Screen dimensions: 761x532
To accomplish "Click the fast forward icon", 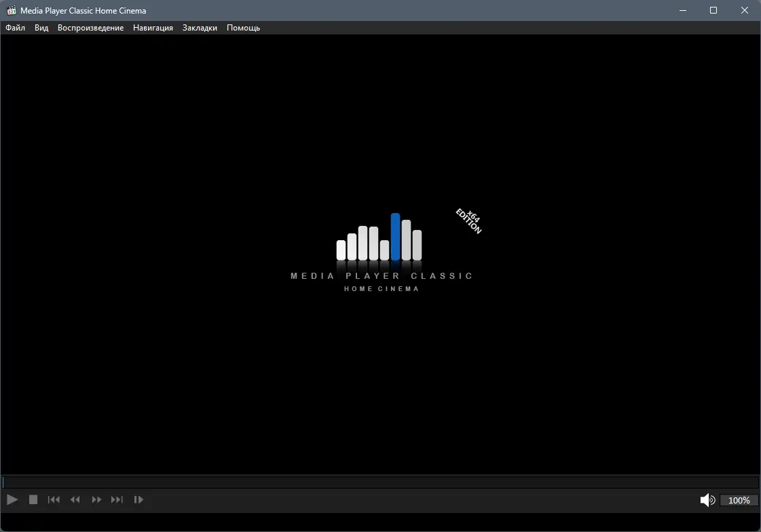I will coord(96,499).
